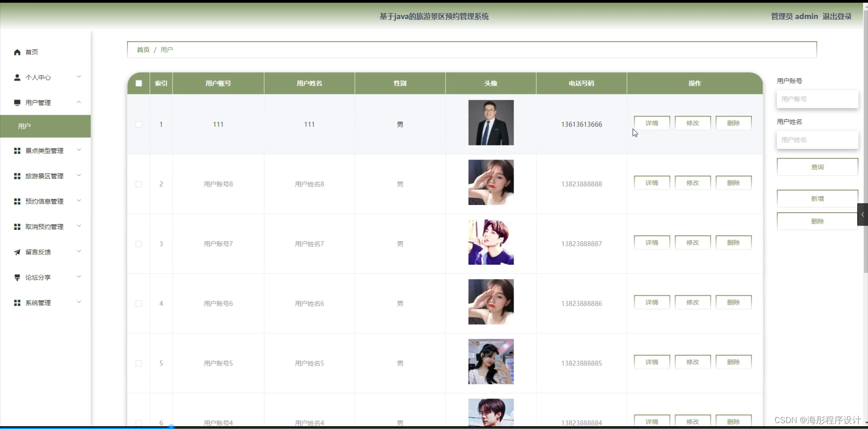Click the 新增 add button
The image size is (868, 429).
click(817, 199)
